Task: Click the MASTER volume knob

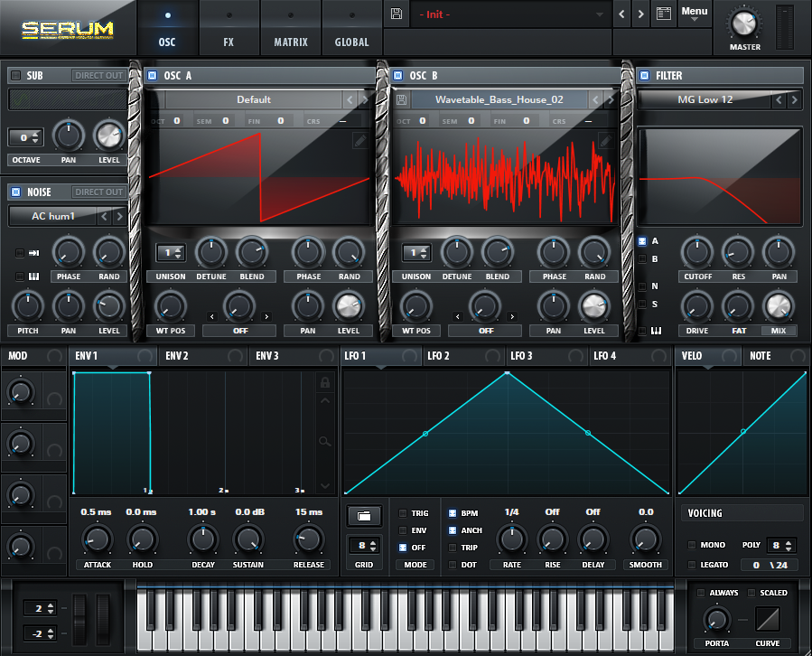Action: (x=744, y=23)
